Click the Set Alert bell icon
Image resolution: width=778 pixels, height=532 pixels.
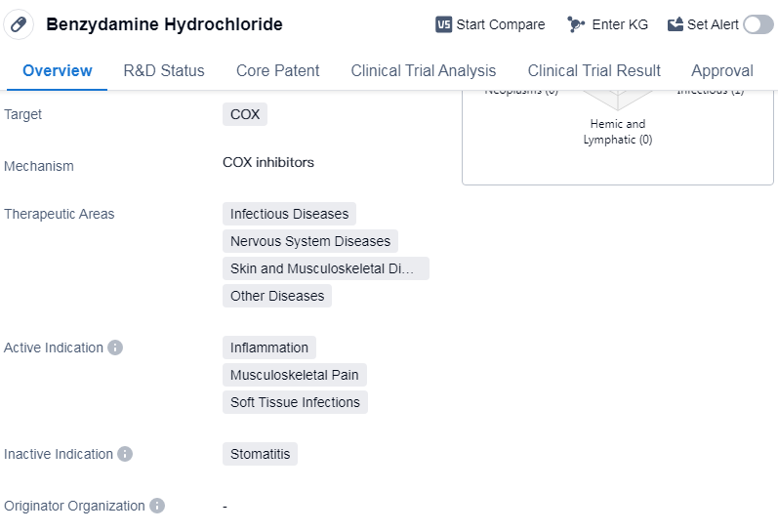click(676, 24)
